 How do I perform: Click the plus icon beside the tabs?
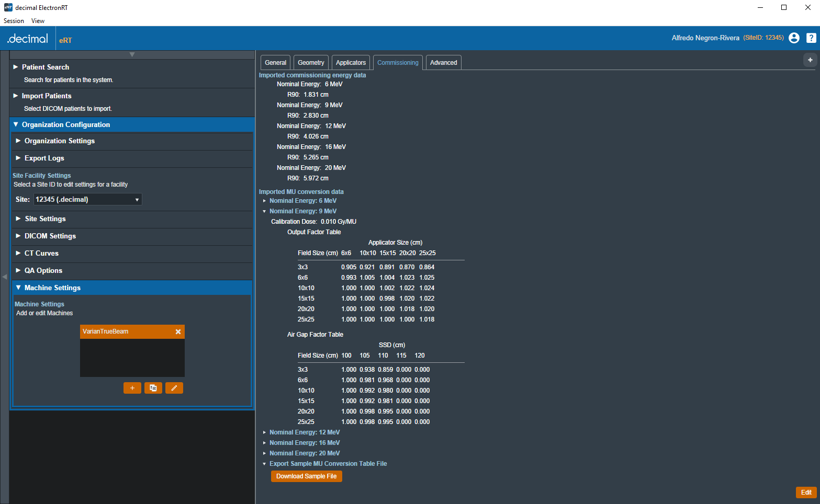(810, 60)
